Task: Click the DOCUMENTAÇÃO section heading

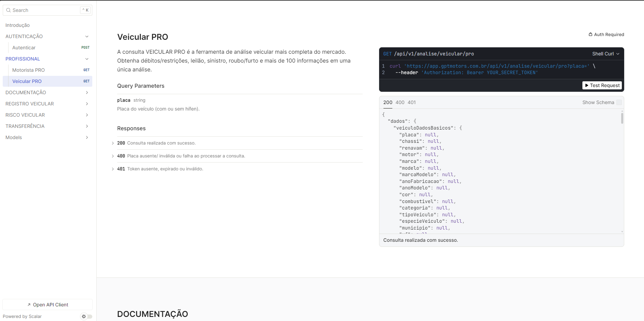Action: coord(153,314)
